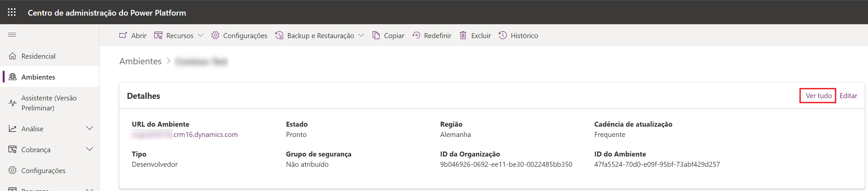This screenshot has width=868, height=191.
Task: Click the Abrir open icon
Action: (x=123, y=35)
